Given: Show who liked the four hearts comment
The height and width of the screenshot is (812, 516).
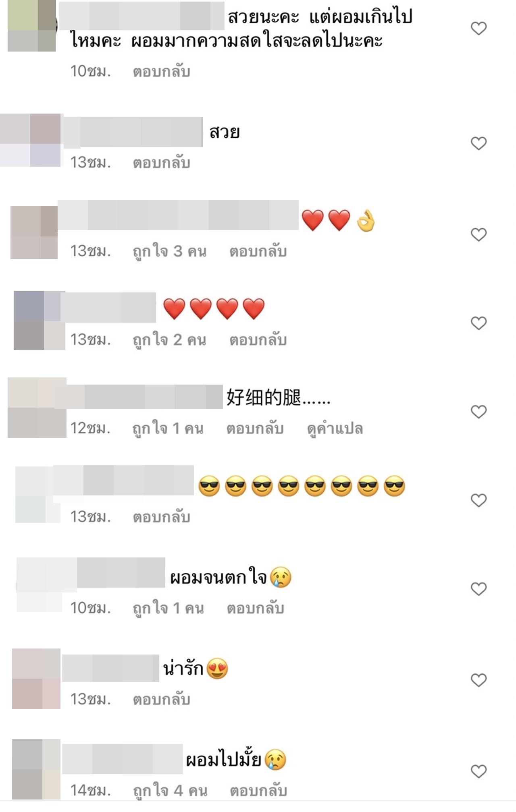Looking at the screenshot, I should coord(170,340).
